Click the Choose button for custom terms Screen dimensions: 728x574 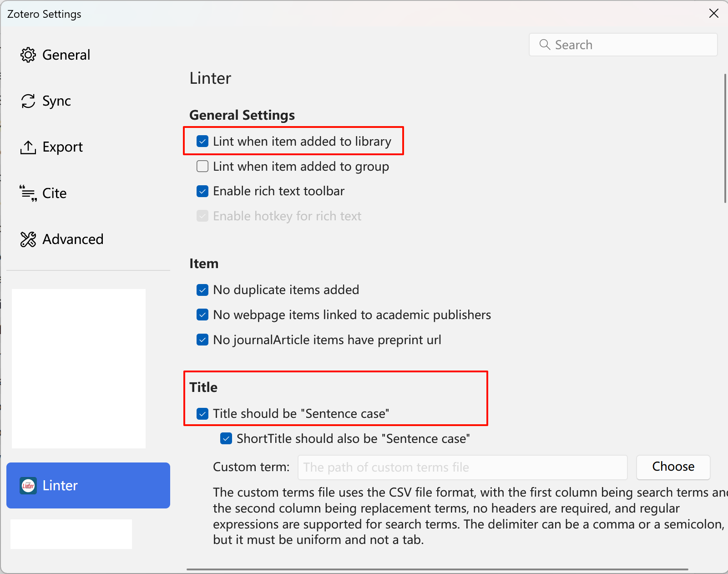(673, 467)
